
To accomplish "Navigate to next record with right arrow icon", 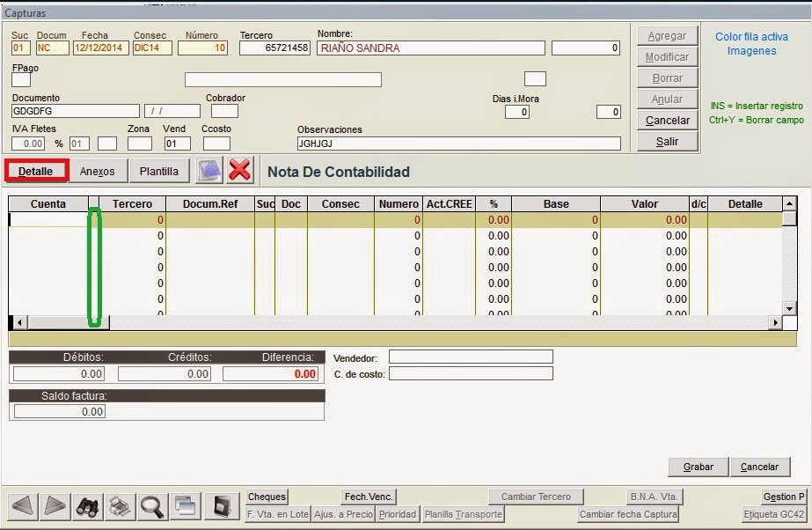I will pyautogui.click(x=55, y=506).
